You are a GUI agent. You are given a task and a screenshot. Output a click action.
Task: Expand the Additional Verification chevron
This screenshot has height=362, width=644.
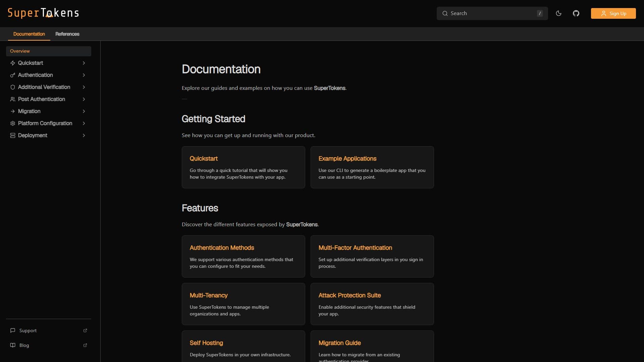click(84, 87)
